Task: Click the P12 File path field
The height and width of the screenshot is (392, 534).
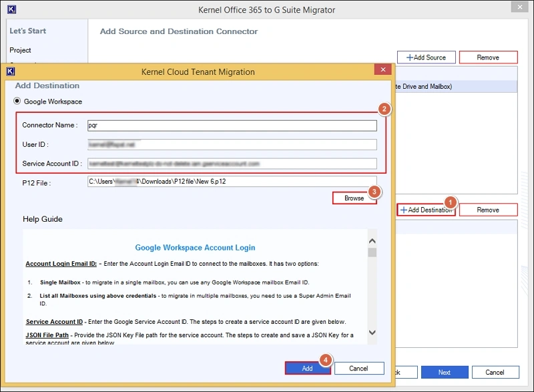Action: coord(232,181)
